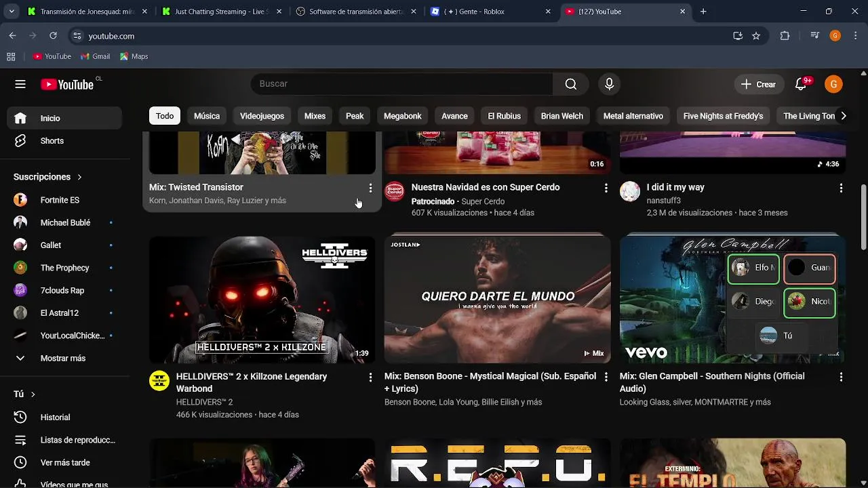
Task: Open Ver más tarde in sidebar
Action: pos(64,463)
